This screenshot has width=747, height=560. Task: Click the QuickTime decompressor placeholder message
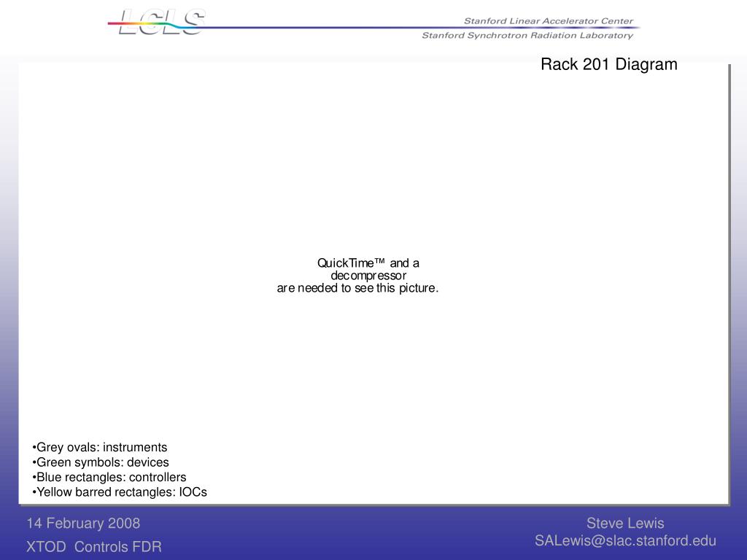tap(357, 275)
